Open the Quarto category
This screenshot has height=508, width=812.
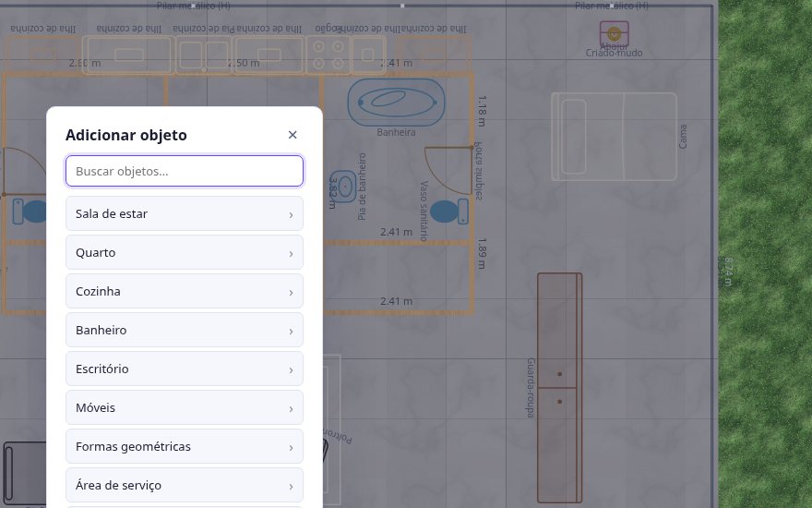click(x=185, y=252)
